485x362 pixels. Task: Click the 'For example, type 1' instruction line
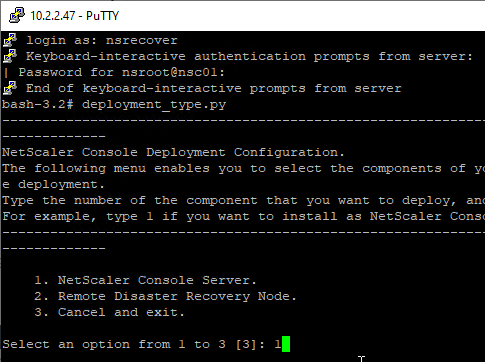click(243, 216)
